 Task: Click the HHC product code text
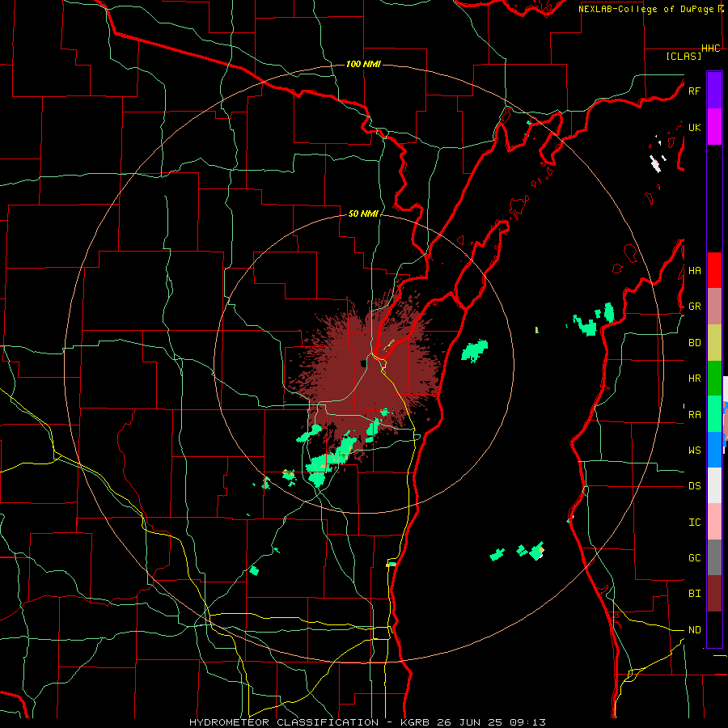click(x=710, y=49)
